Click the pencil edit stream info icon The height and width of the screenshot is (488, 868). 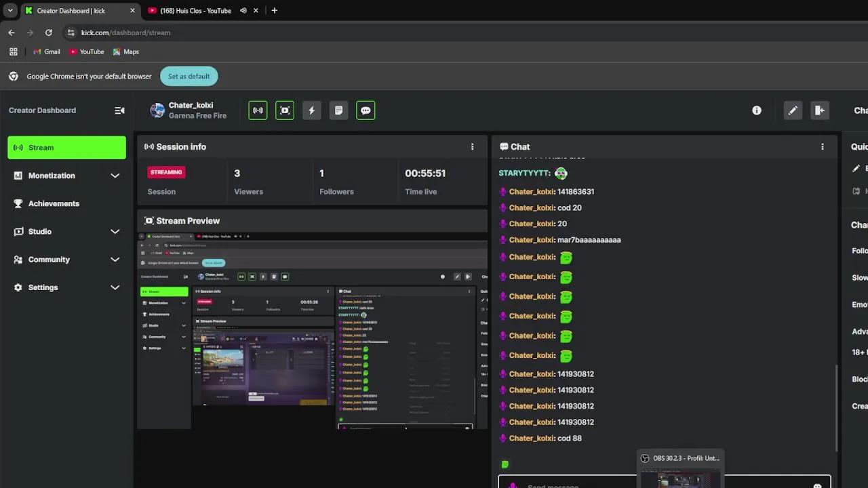point(793,110)
